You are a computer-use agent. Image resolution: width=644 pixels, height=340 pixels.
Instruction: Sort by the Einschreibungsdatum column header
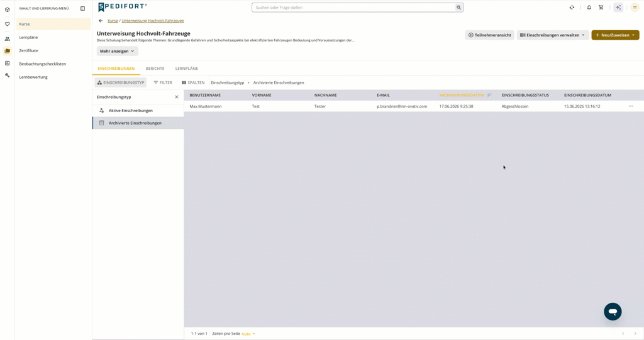587,95
